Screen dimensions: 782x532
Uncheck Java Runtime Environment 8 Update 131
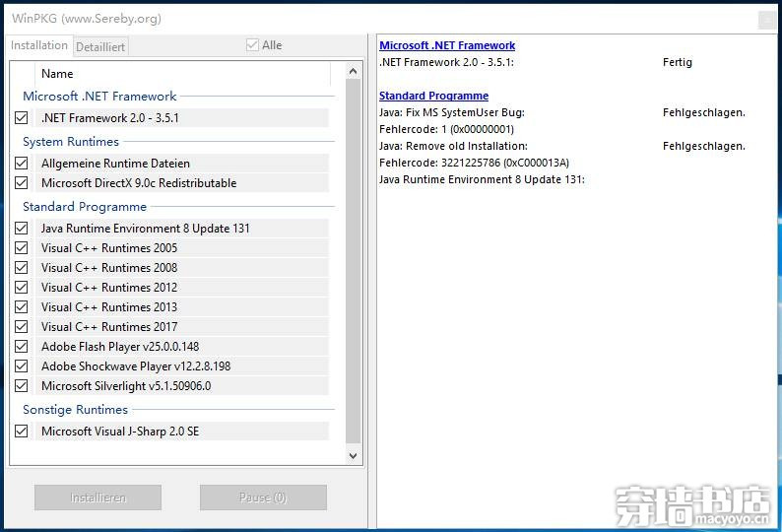pyautogui.click(x=22, y=229)
